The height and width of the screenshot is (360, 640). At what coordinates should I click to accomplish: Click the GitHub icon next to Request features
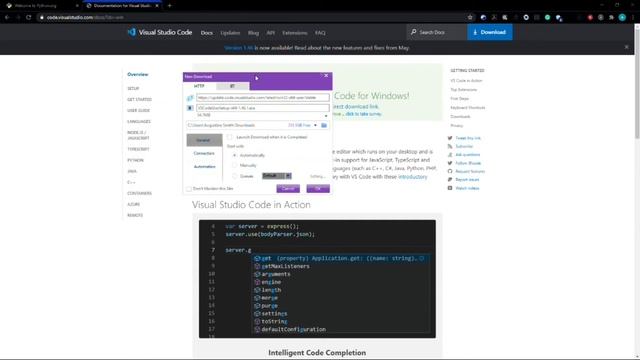coord(450,171)
